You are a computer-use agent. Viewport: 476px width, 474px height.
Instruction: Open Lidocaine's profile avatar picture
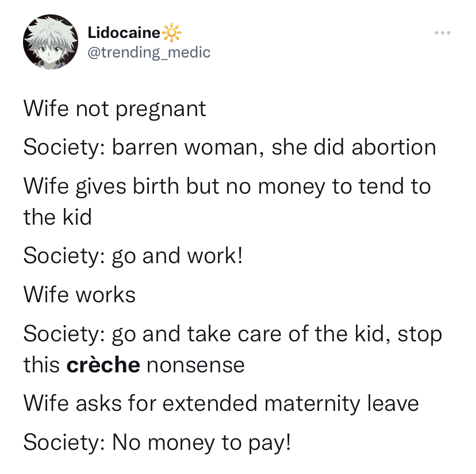pos(50,43)
